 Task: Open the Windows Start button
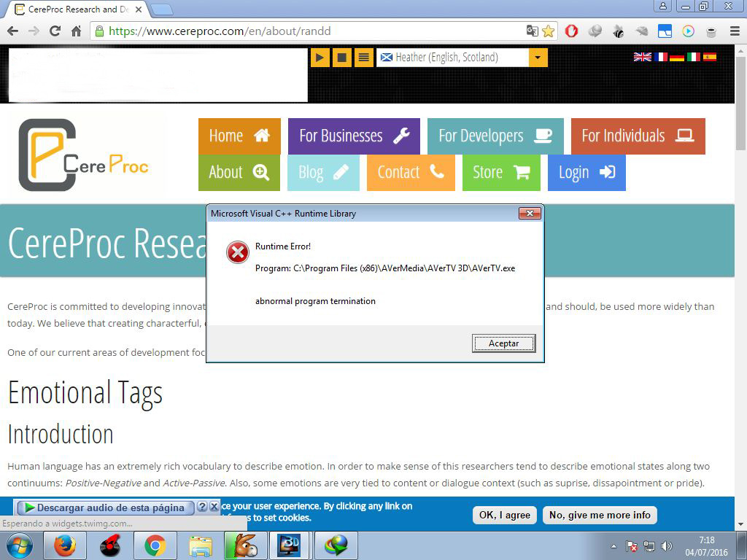pyautogui.click(x=20, y=545)
